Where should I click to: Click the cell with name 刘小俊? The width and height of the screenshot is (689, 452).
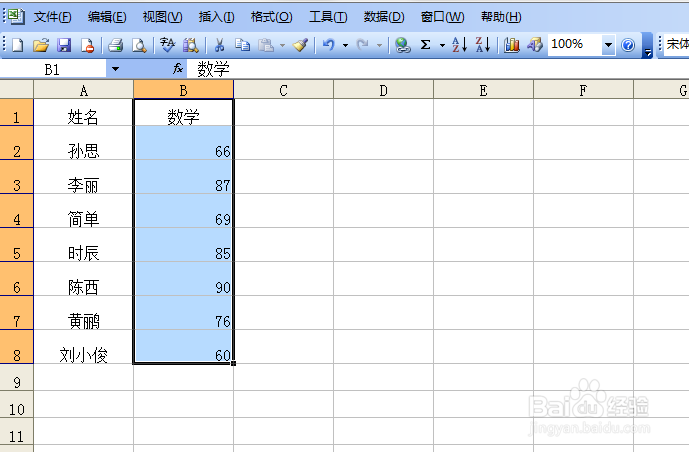[x=83, y=347]
